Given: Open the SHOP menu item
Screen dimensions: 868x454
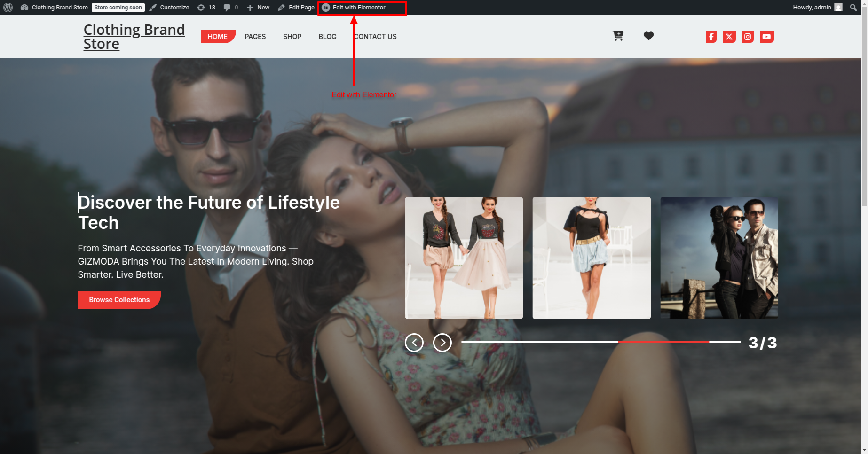Looking at the screenshot, I should point(292,37).
